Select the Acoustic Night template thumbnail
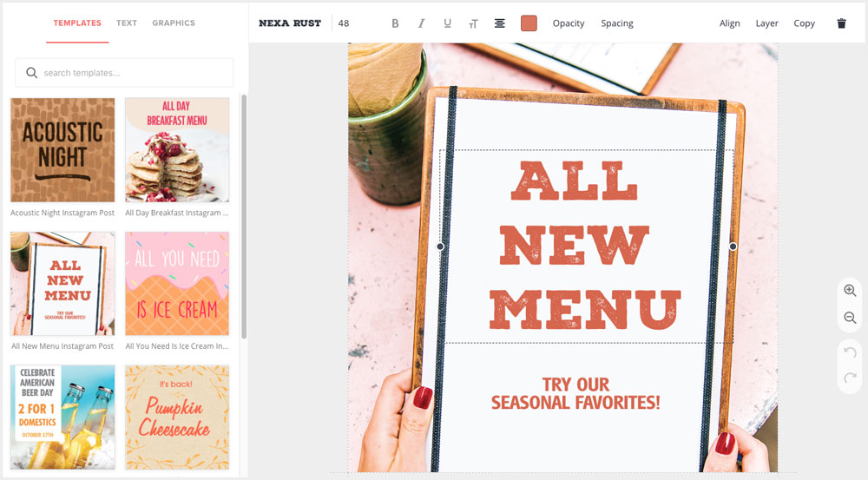 (x=62, y=150)
